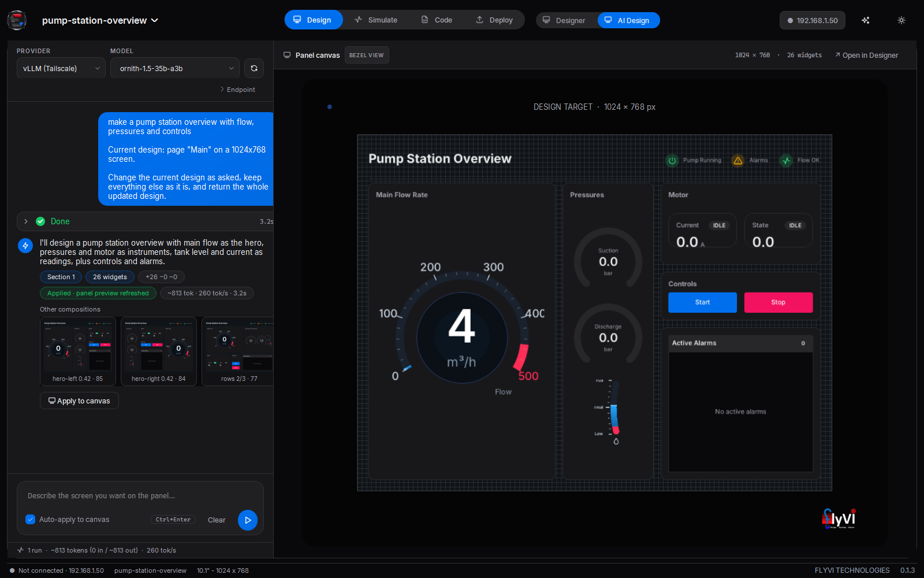Select the rows 2/3 composition thumbnail
Screen dimensions: 924x578
pyautogui.click(x=237, y=351)
